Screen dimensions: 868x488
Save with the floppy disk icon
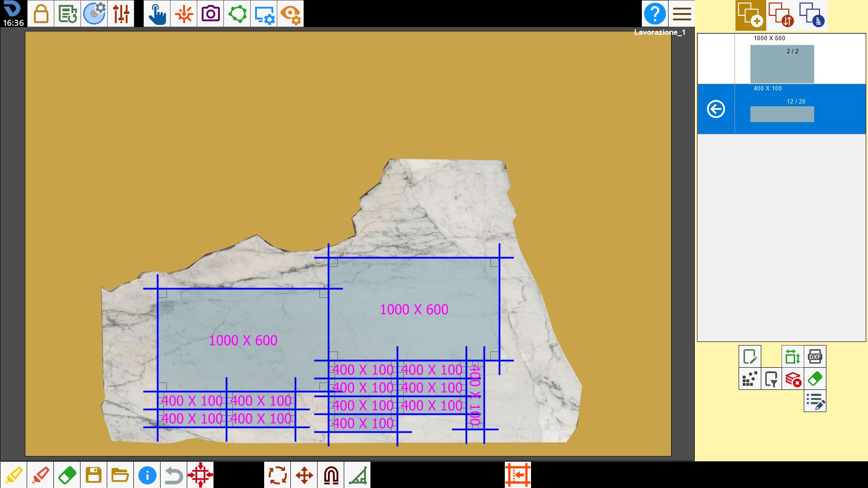point(94,475)
